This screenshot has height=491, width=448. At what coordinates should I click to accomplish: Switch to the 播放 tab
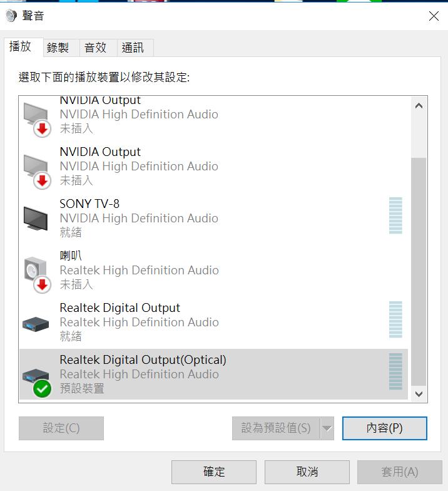click(x=24, y=47)
